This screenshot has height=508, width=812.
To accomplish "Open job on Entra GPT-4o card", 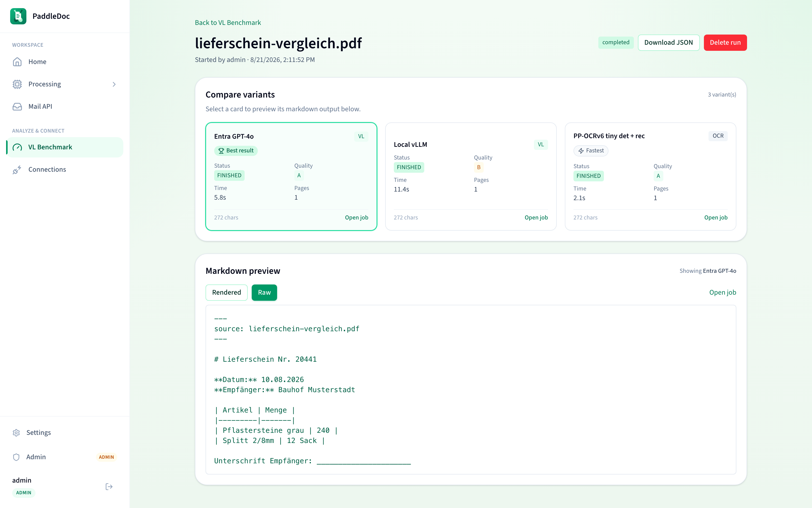I will (x=356, y=217).
